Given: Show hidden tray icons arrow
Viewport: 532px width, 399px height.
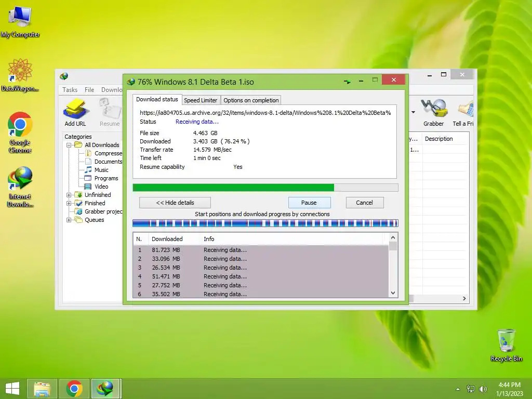Looking at the screenshot, I should (x=458, y=389).
